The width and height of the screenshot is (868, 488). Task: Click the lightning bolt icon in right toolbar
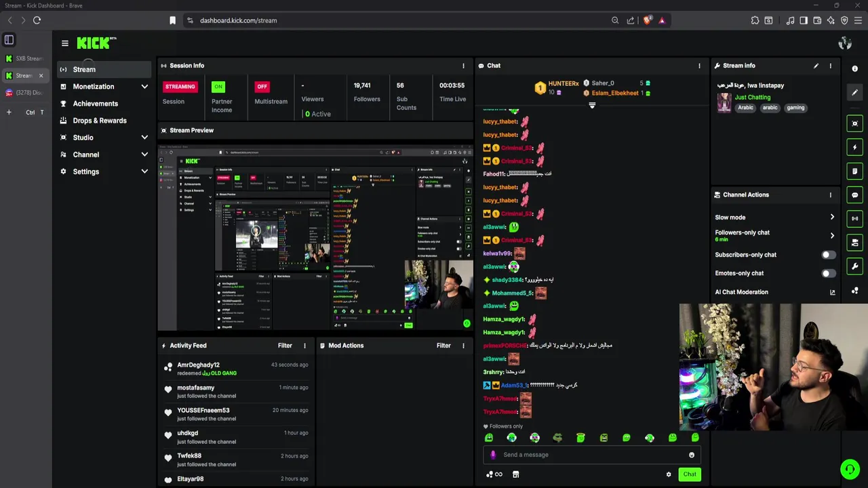pos(854,147)
